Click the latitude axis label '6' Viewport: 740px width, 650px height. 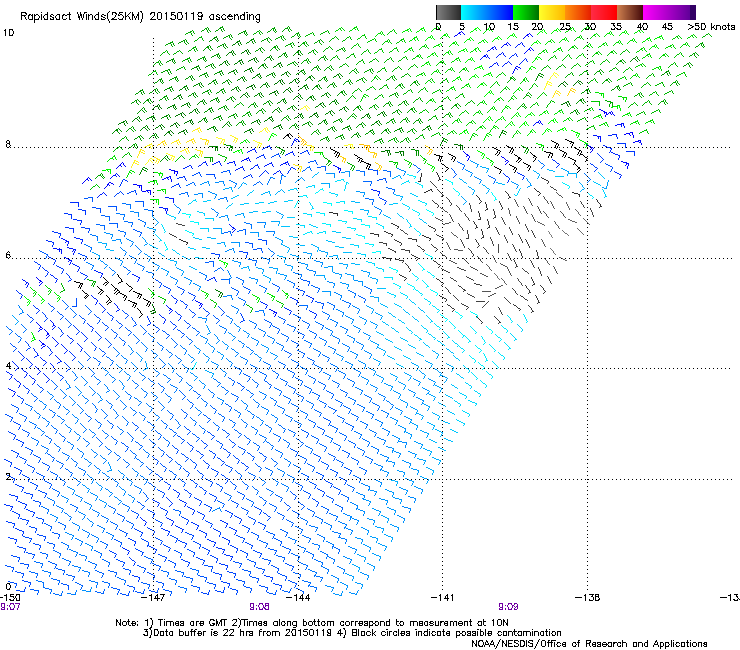click(8, 255)
